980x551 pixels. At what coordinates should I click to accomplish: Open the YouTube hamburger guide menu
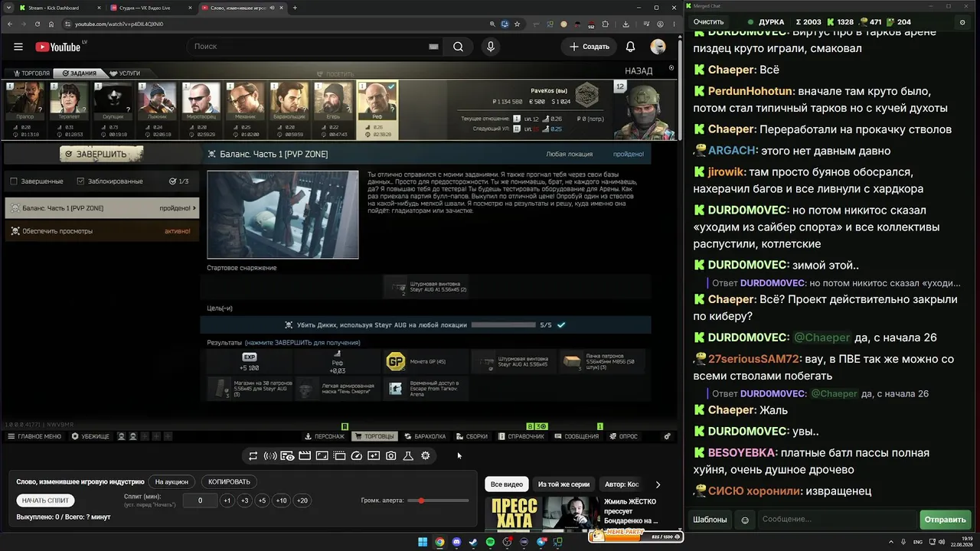pyautogui.click(x=18, y=47)
